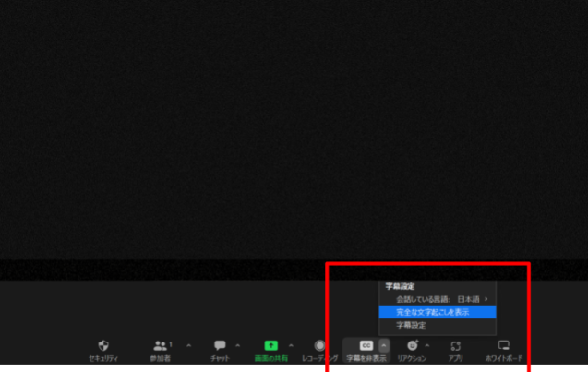Click the green 画面の共有 share icon

coord(270,345)
